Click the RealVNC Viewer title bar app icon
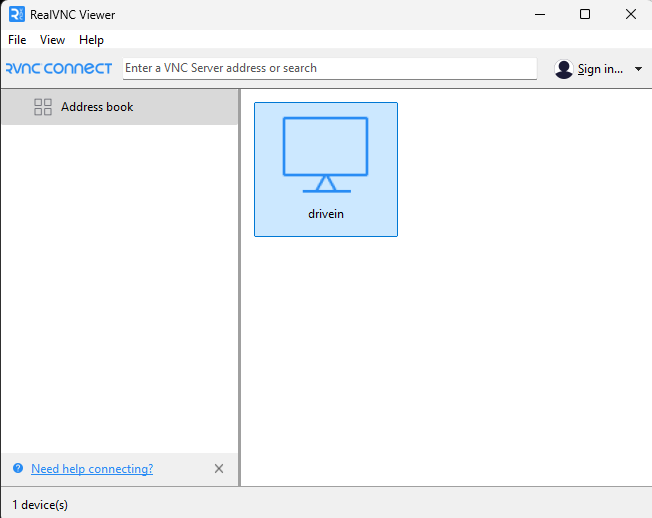652x518 pixels. tap(16, 14)
